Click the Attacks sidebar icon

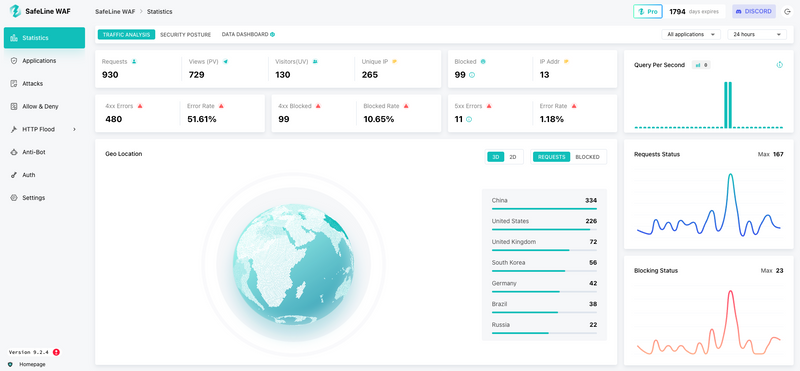14,84
